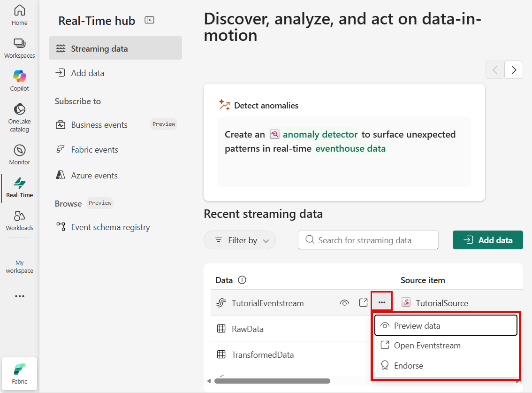Click the green Add data button
532x393 pixels.
pyautogui.click(x=487, y=240)
